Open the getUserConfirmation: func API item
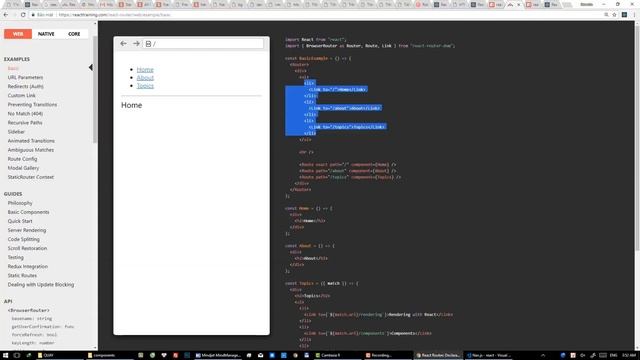The width and height of the screenshot is (640, 360). [x=43, y=327]
